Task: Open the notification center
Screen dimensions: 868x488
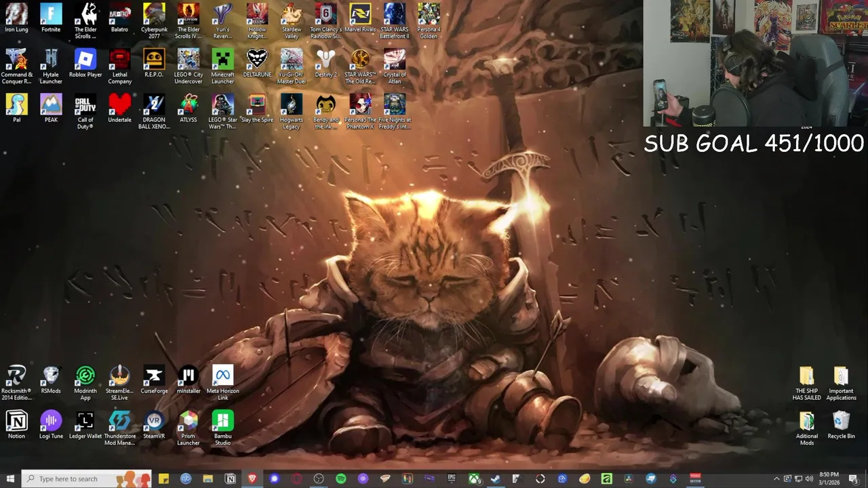Action: click(854, 479)
